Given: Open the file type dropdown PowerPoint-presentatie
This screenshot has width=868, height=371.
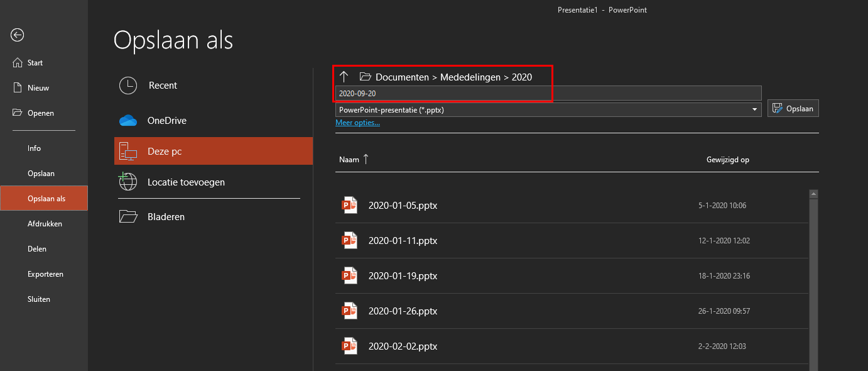Looking at the screenshot, I should click(x=548, y=109).
